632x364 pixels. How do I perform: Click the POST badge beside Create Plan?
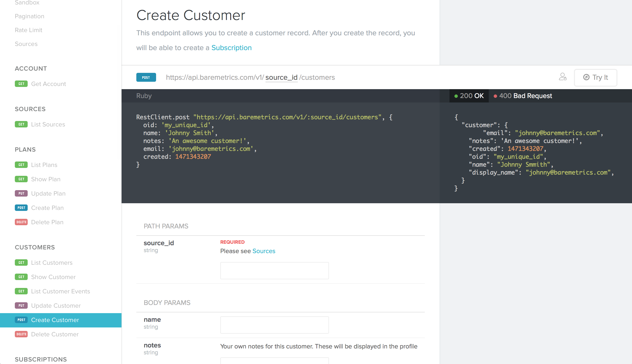[21, 208]
